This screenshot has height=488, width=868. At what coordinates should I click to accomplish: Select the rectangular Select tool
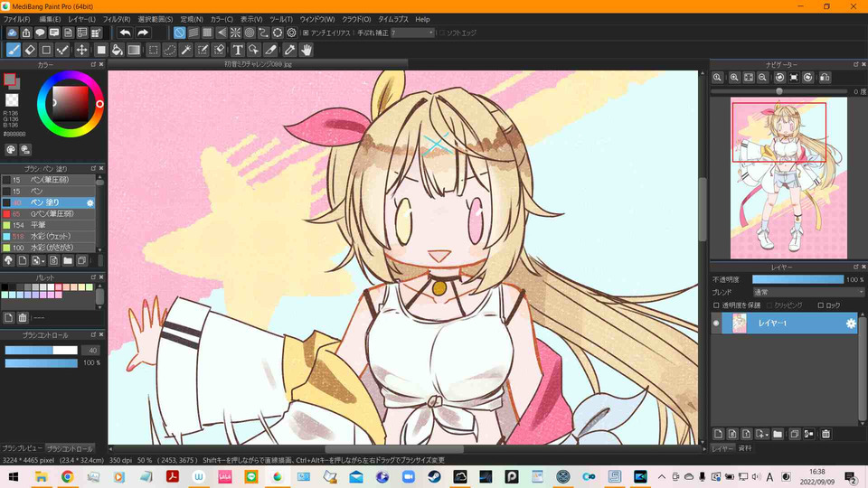tap(154, 51)
